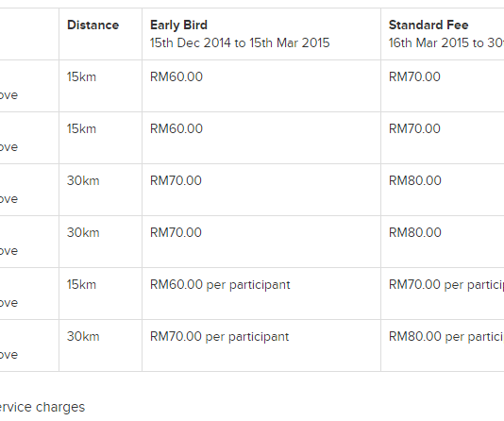Click the Standard Fee column header
The image size is (504, 421).
428,25
